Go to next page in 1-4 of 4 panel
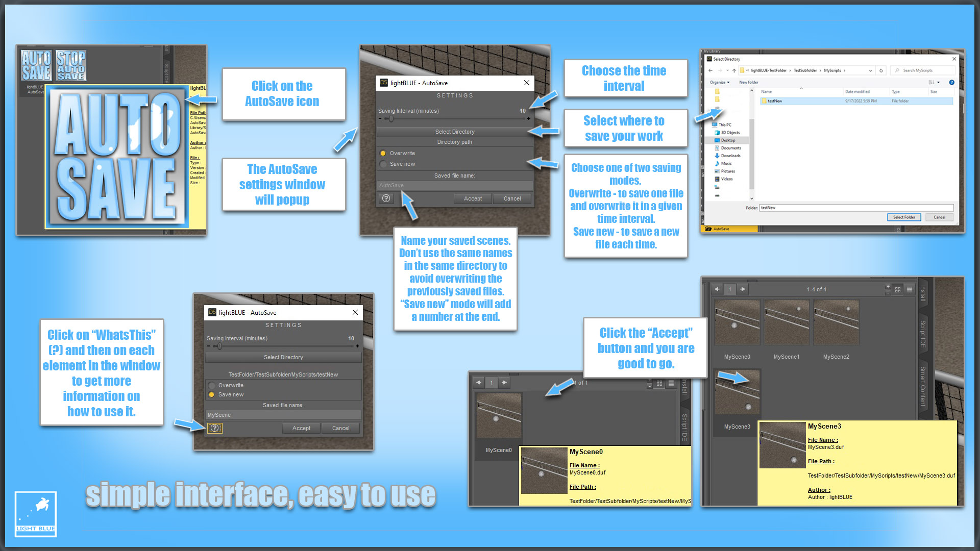 (743, 289)
